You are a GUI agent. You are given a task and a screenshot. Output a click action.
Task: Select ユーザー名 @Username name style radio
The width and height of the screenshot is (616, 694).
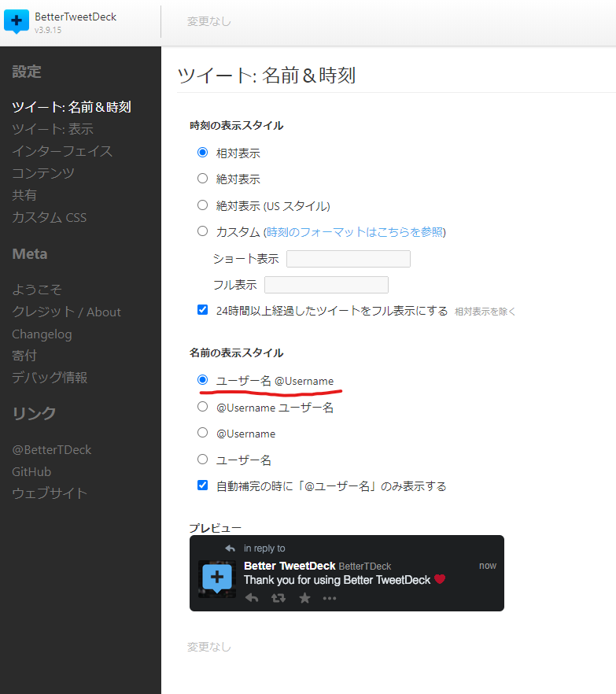[202, 380]
